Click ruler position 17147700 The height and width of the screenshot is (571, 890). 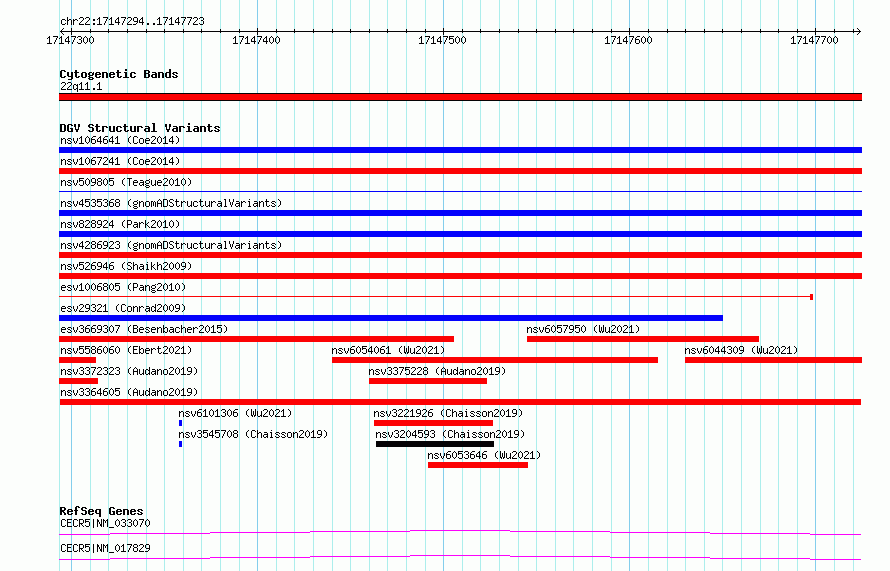[814, 40]
